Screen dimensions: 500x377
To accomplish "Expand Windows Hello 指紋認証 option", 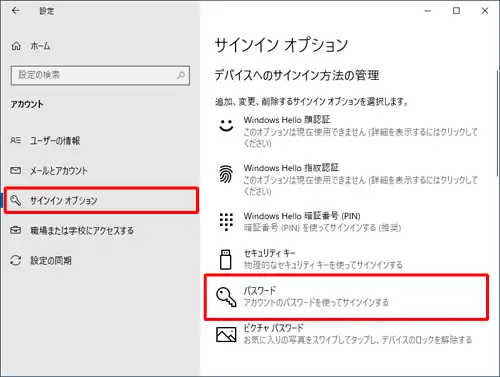I will tap(347, 179).
